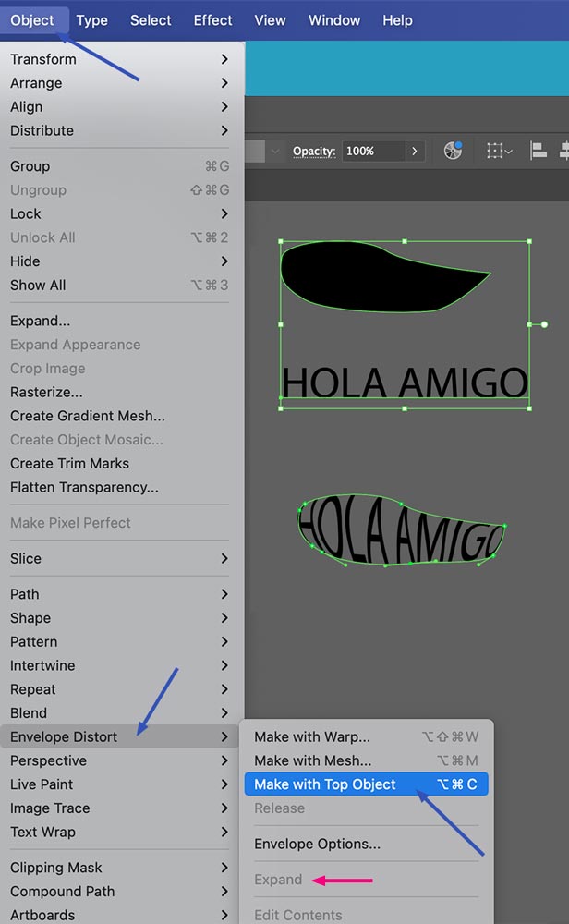569x924 pixels.
Task: Click the Opacity label link
Action: pos(314,151)
